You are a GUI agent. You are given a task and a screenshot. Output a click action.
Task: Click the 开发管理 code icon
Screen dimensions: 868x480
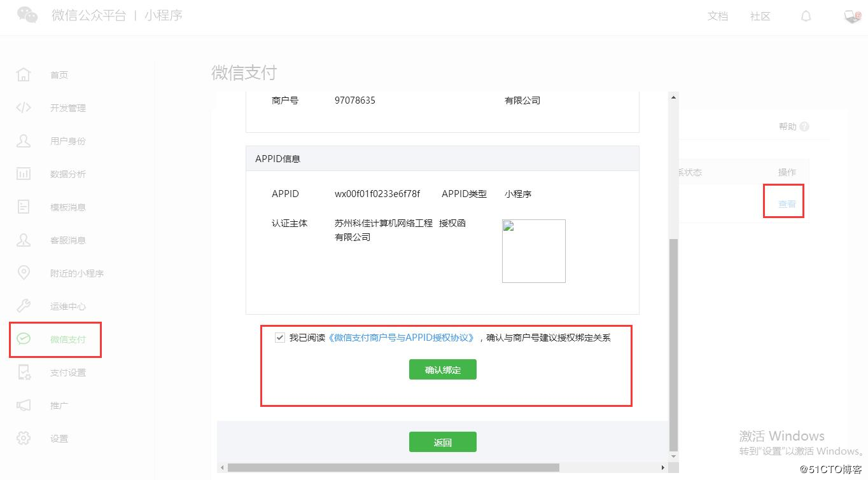24,107
